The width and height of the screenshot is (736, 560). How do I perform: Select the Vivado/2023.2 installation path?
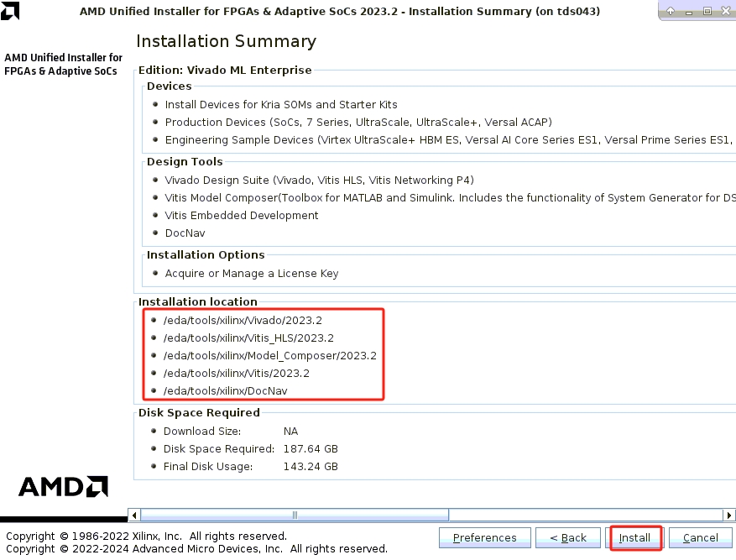click(x=243, y=321)
